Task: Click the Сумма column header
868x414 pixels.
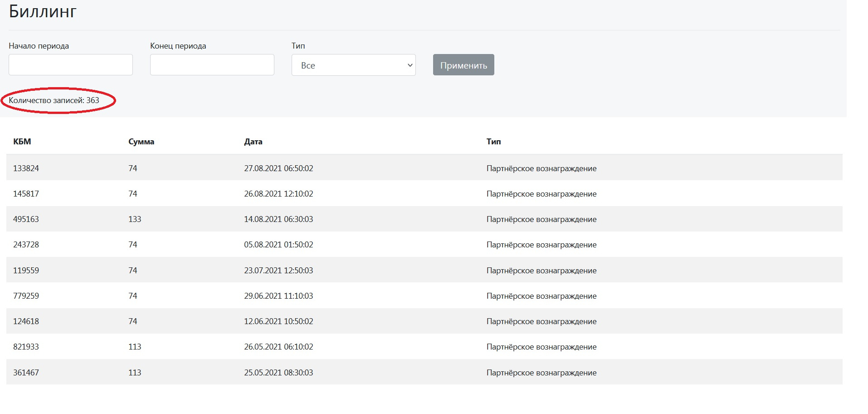Action: 141,142
